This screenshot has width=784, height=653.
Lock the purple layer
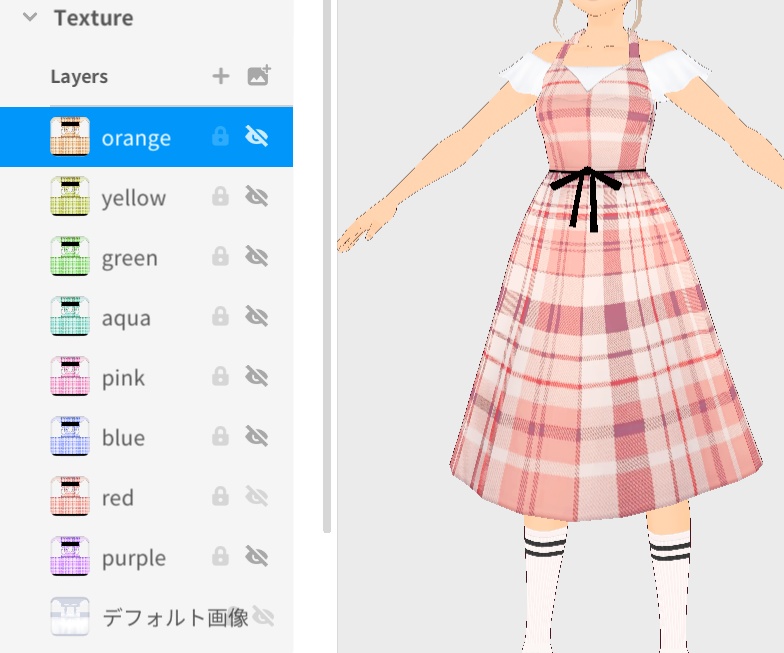point(220,556)
